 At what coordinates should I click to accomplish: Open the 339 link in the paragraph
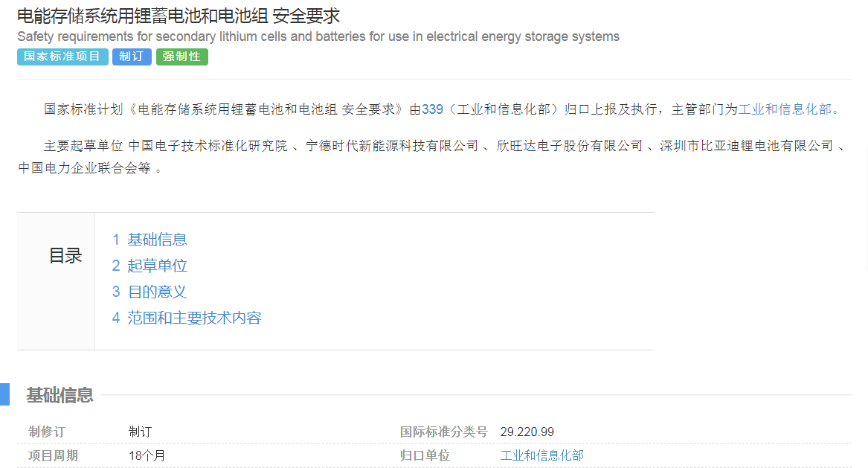[432, 109]
